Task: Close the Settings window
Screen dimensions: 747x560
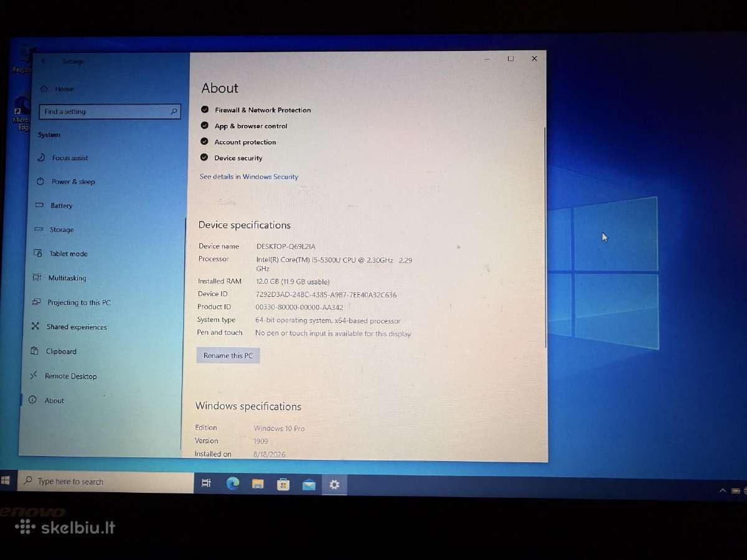Action: click(x=534, y=58)
